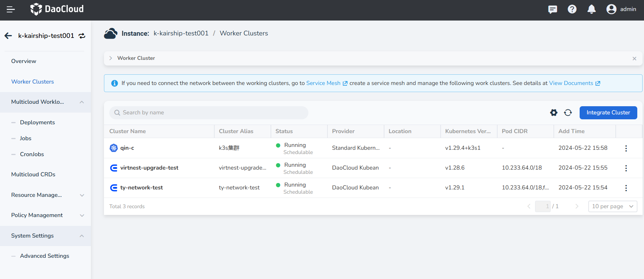Click the Search by name field

pos(209,113)
